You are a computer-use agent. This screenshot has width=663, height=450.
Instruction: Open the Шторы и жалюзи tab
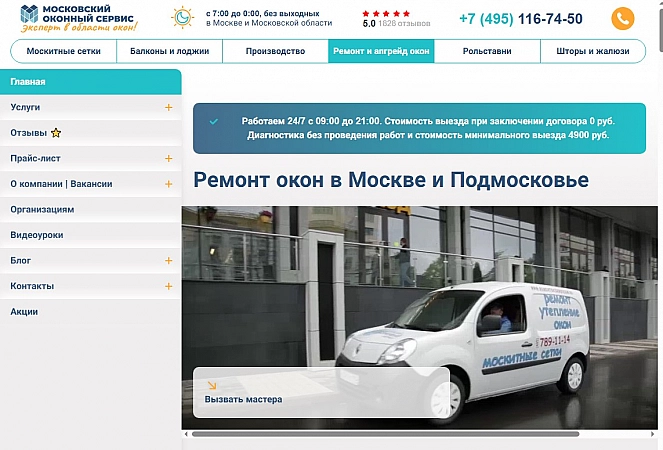(593, 51)
